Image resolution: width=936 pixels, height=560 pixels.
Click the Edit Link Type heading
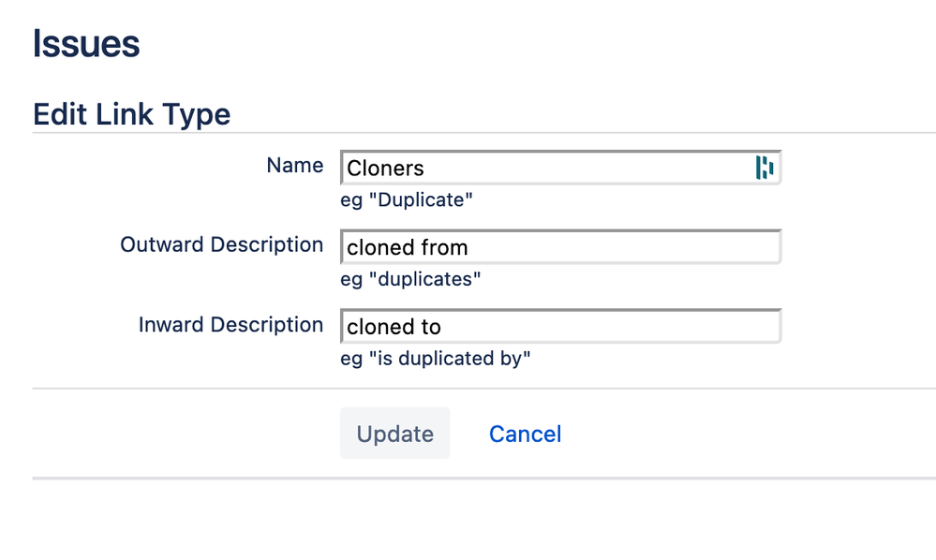[x=131, y=114]
